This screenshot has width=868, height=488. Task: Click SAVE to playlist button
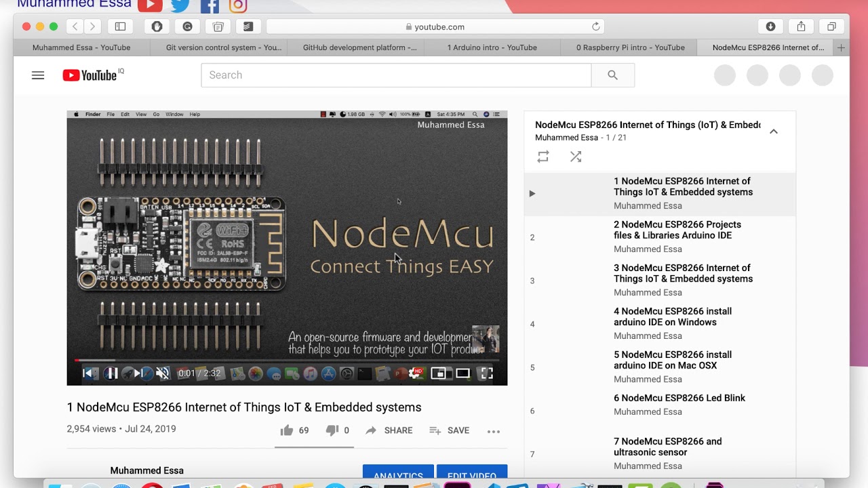tap(449, 430)
